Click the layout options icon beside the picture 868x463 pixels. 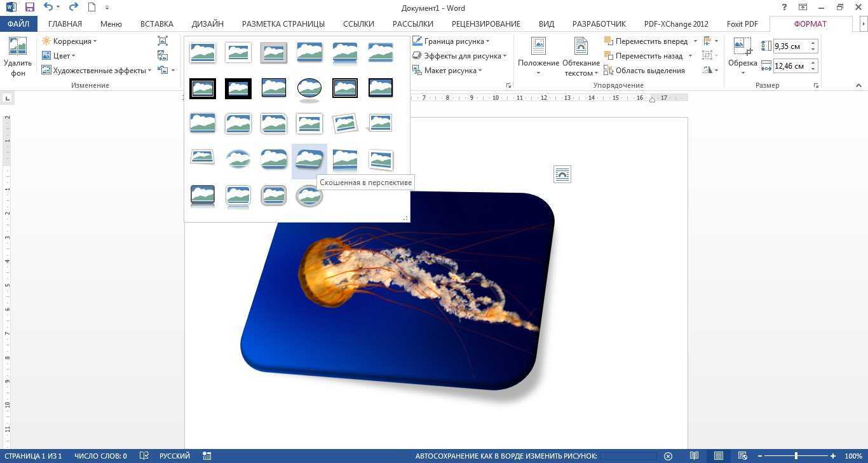(562, 174)
